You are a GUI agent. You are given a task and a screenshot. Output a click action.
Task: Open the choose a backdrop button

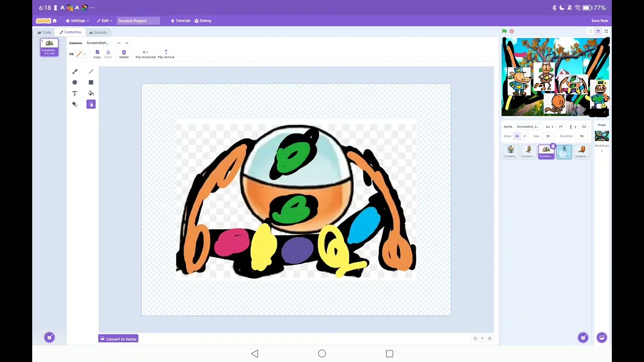(x=602, y=337)
